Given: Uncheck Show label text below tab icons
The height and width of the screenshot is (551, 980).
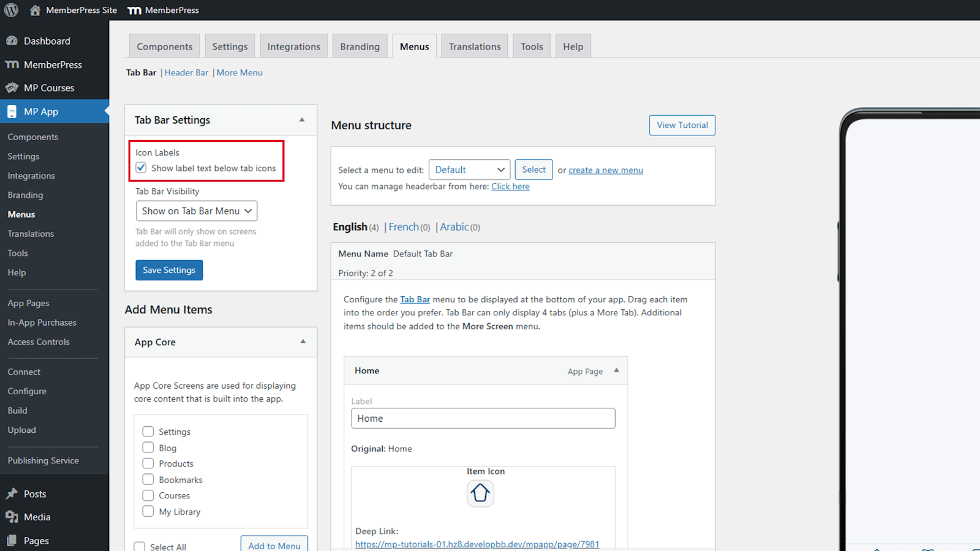Looking at the screenshot, I should tap(141, 168).
